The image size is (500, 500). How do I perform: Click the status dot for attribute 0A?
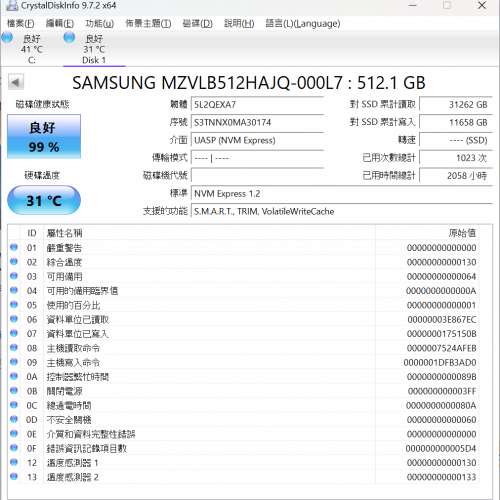(14, 376)
